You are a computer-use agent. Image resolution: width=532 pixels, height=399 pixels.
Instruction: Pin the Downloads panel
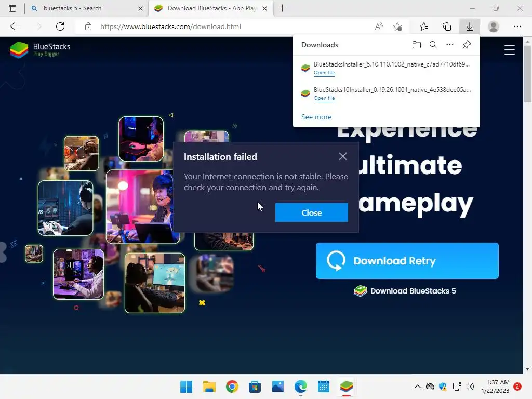[x=467, y=45]
